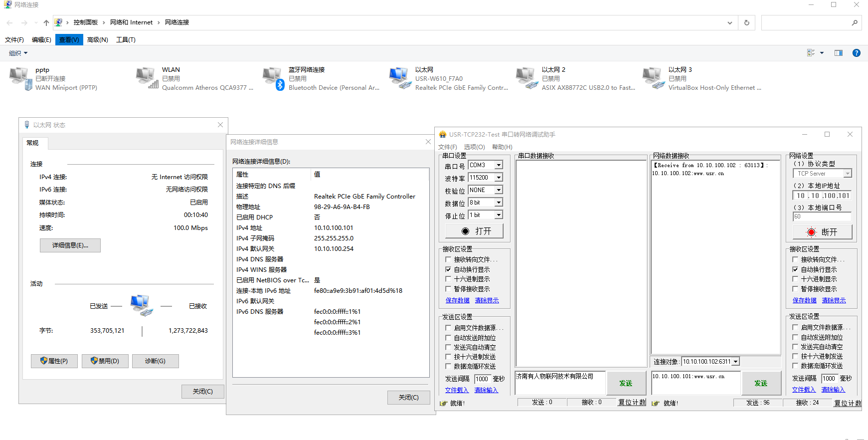Toggle the preview pane icon
The image size is (868, 440).
[838, 53]
